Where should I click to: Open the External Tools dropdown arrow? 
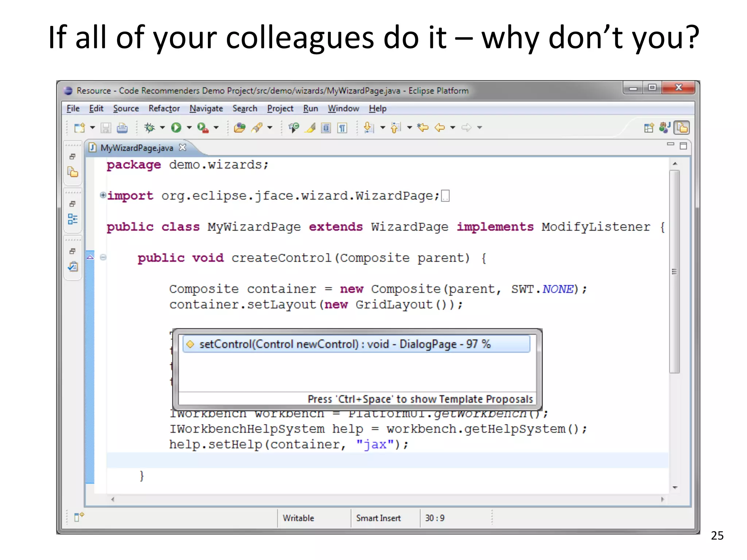pyautogui.click(x=216, y=128)
